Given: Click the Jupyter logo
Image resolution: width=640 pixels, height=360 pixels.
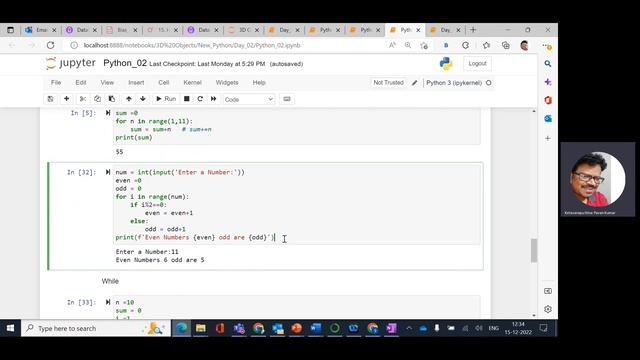Looking at the screenshot, I should click(x=71, y=63).
